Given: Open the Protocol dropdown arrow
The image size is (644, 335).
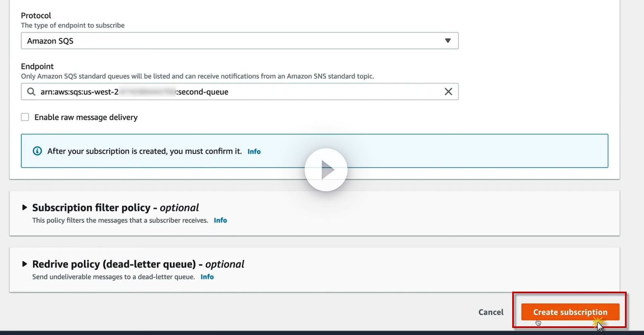Looking at the screenshot, I should tap(448, 41).
